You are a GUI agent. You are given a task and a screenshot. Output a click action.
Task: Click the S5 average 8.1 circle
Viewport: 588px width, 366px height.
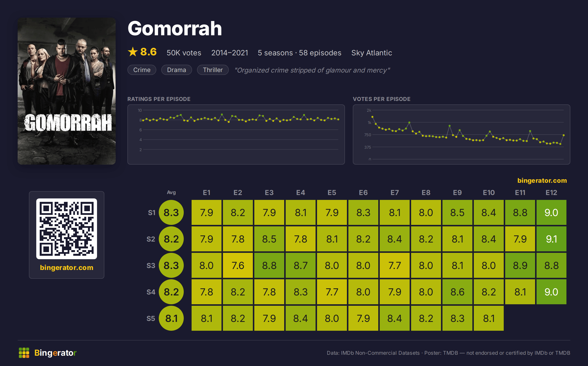171,318
